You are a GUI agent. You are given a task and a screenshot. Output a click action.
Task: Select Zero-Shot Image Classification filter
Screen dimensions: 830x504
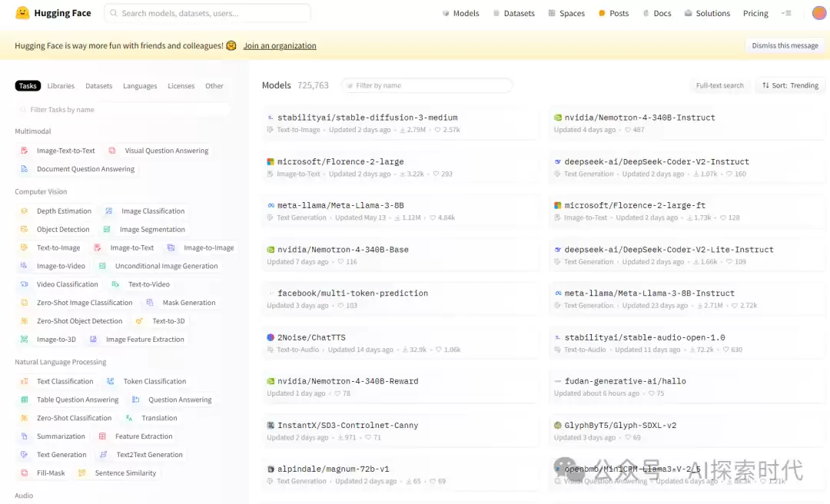click(x=77, y=302)
